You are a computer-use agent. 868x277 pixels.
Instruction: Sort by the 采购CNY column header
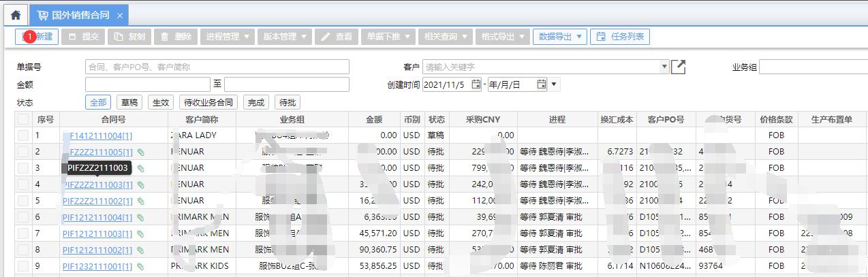(x=483, y=119)
